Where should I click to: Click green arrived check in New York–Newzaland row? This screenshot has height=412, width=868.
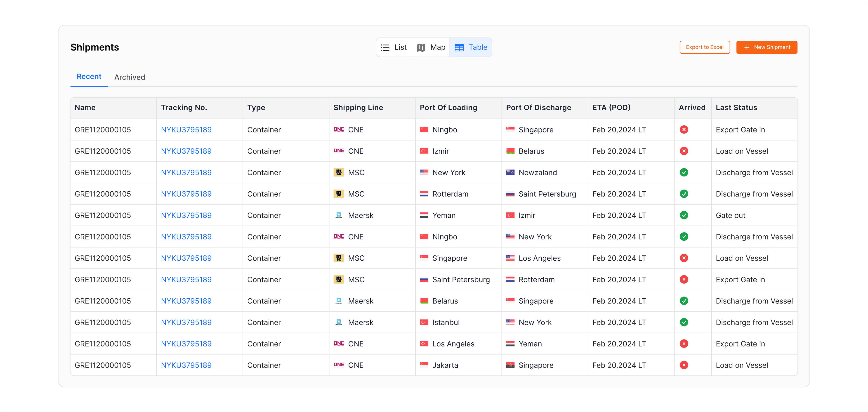[684, 172]
